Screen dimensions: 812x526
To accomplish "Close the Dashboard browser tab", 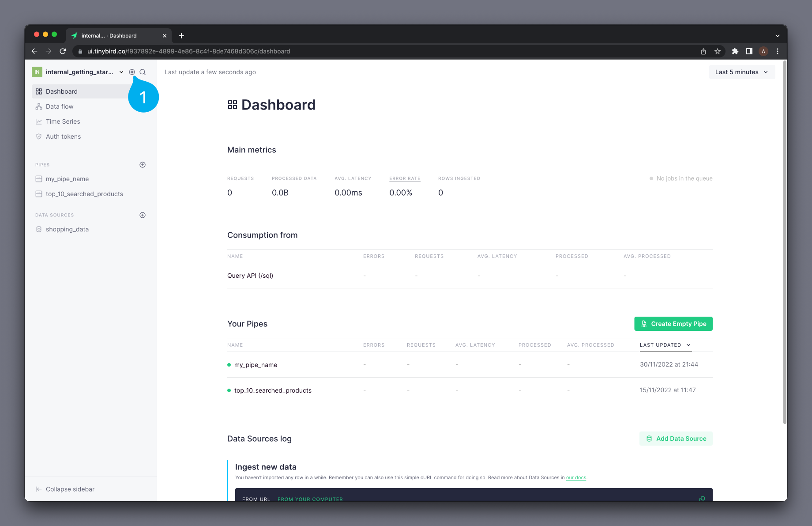I will (x=165, y=36).
